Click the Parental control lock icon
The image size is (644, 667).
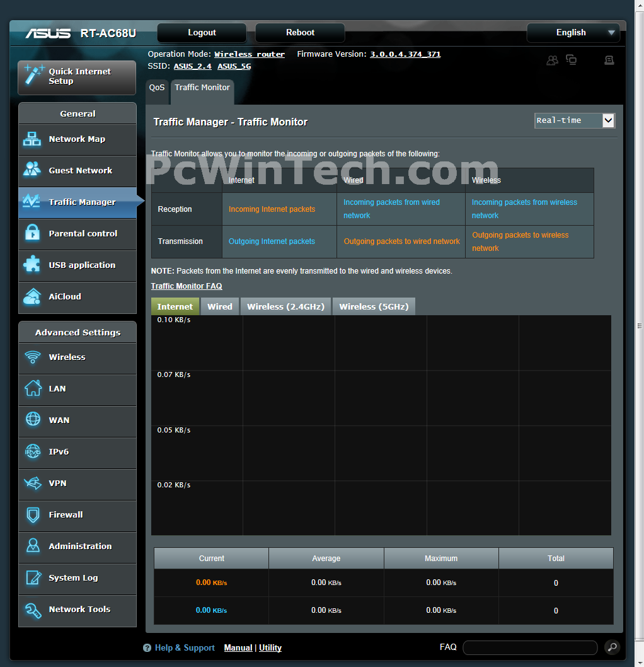[32, 233]
